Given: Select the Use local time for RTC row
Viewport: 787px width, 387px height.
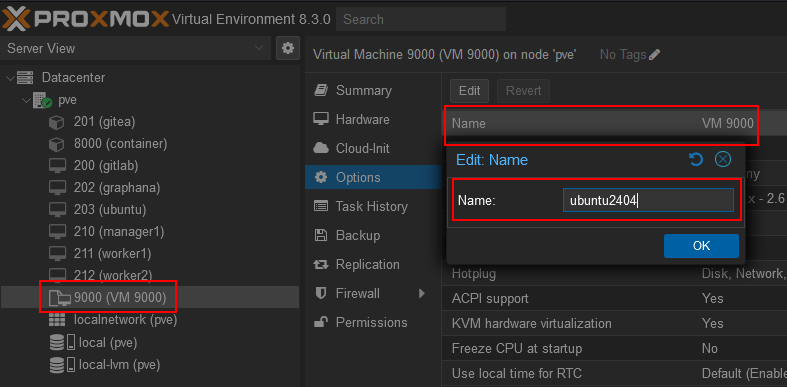Looking at the screenshot, I should (x=614, y=373).
